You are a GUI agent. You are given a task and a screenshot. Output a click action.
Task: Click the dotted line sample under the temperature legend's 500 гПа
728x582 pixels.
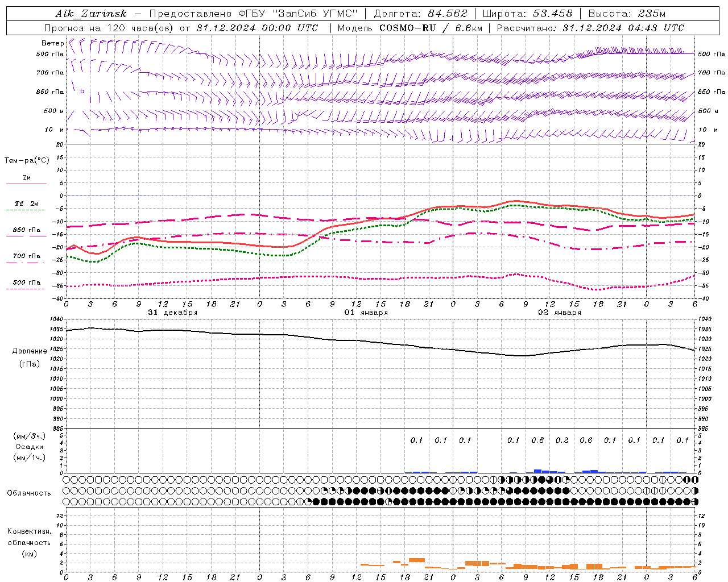[26, 289]
